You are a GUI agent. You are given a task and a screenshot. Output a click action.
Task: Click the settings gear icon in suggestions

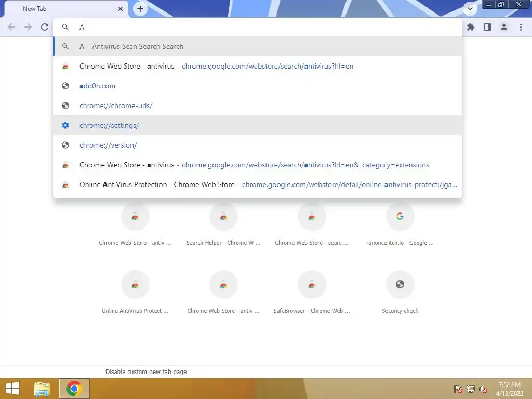(65, 125)
